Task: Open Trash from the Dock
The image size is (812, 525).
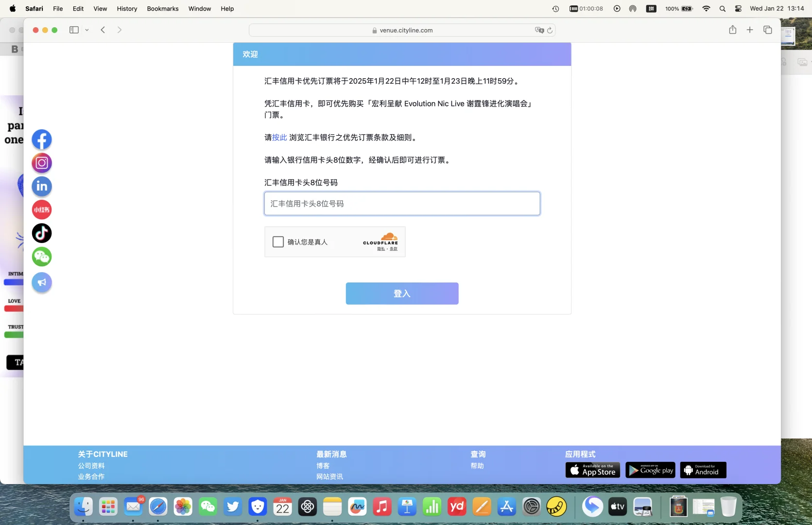Action: point(728,507)
